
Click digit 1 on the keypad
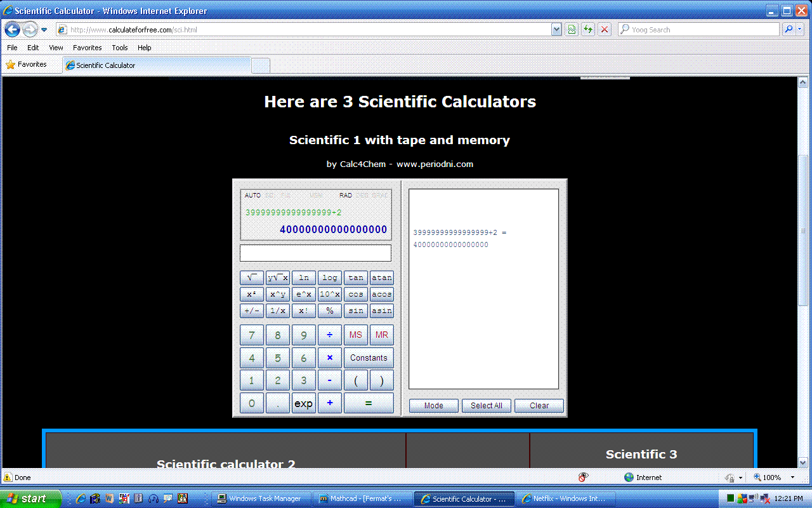coord(252,380)
